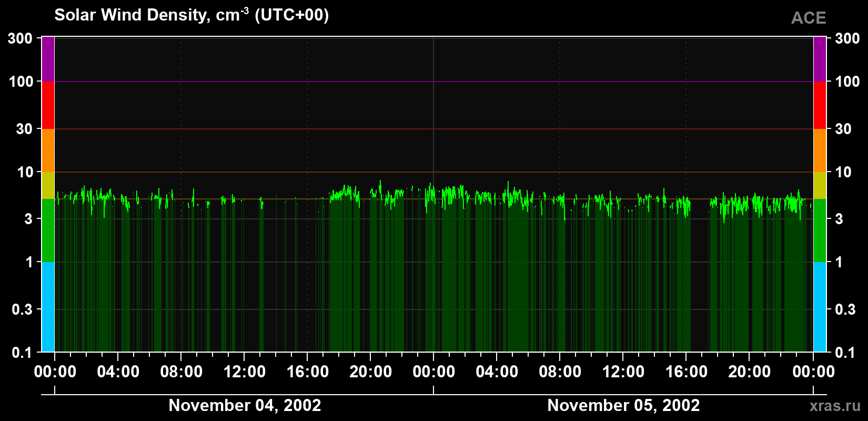Click the "0.1" label on the left axis
The width and height of the screenshot is (868, 421).
pyautogui.click(x=22, y=353)
